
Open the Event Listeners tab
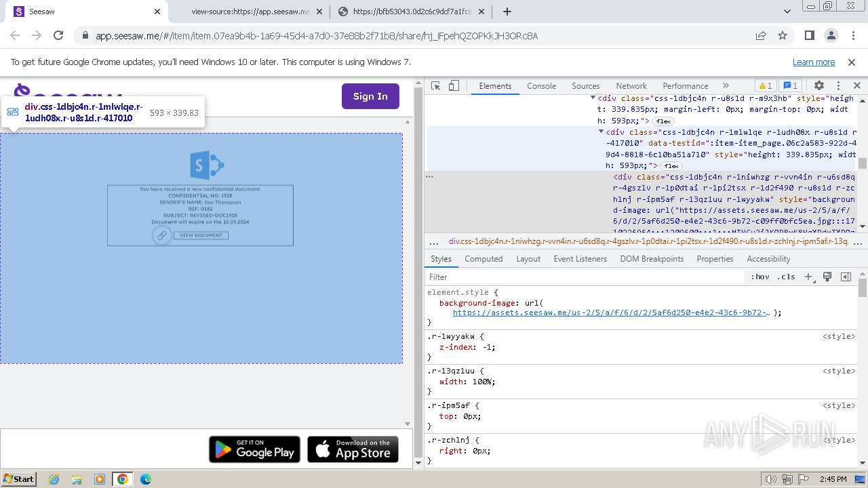point(580,259)
